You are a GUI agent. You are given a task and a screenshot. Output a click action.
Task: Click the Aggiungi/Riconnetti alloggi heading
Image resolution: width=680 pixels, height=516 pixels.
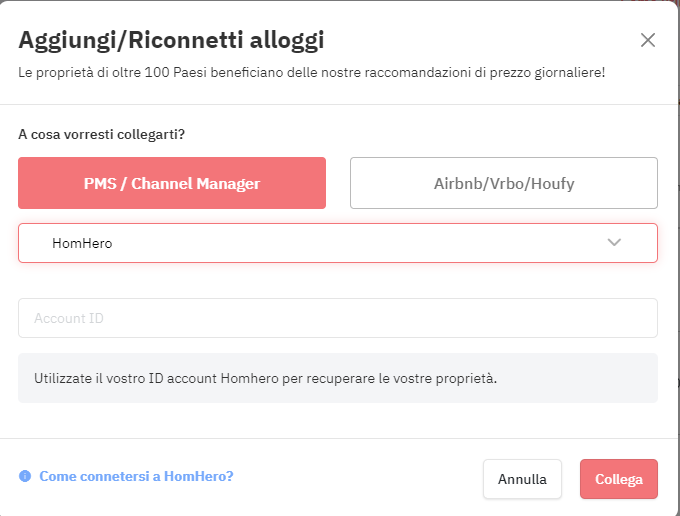[171, 40]
